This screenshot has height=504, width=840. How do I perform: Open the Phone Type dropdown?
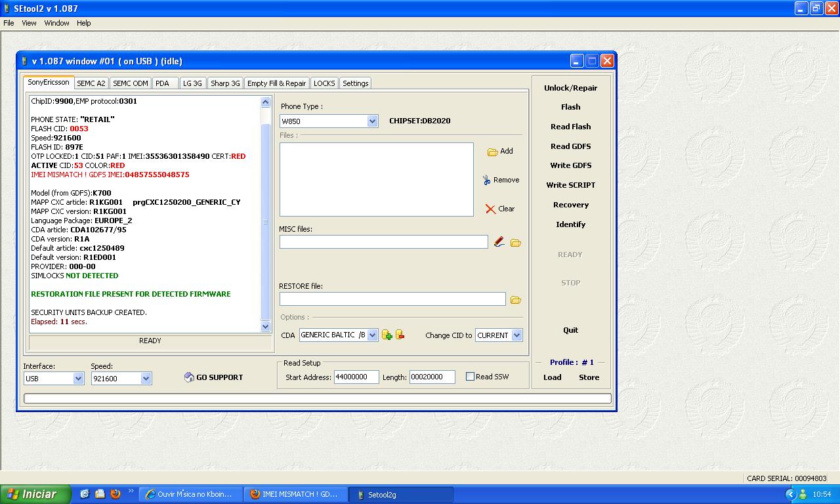[372, 121]
